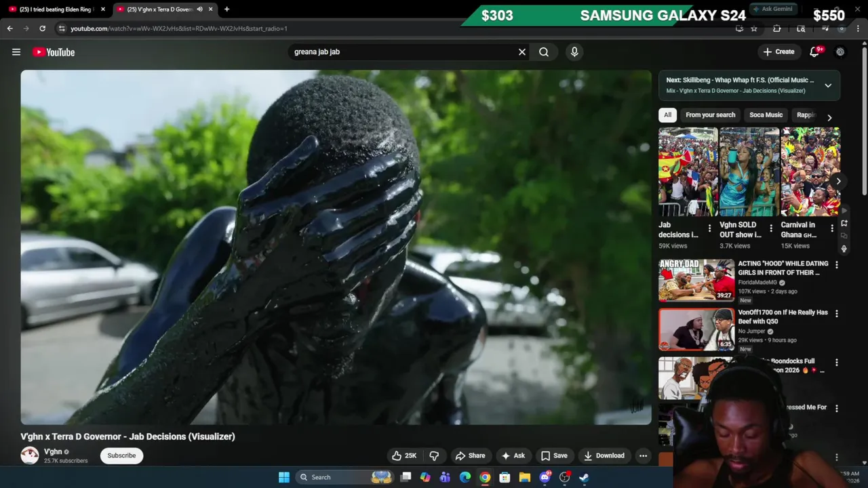Open the Carnival in Ghana short
This screenshot has height=488, width=868.
[810, 172]
